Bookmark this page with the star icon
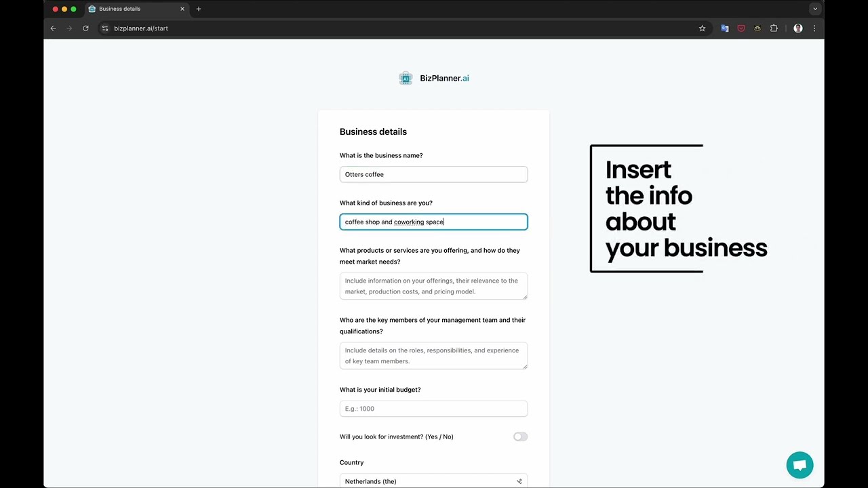 point(702,28)
